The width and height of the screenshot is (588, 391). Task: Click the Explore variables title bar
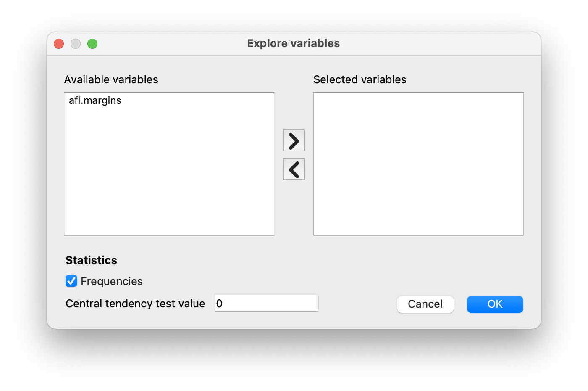(x=294, y=43)
